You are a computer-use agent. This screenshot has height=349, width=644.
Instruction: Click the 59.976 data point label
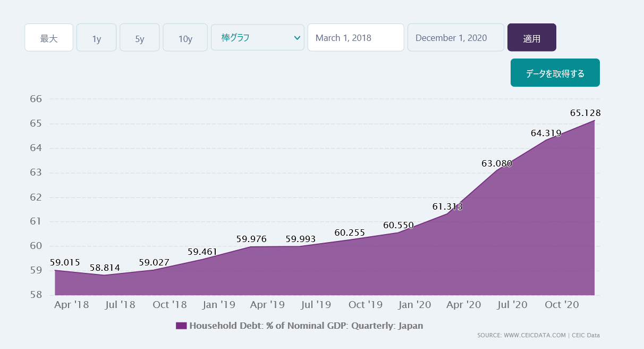(251, 239)
